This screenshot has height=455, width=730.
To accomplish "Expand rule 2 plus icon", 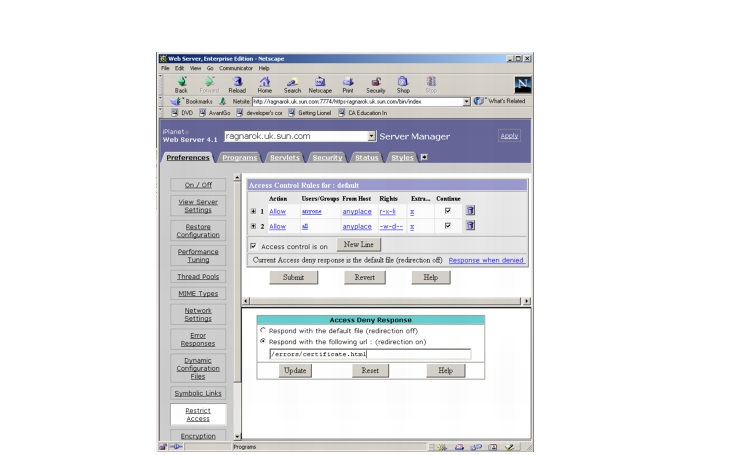I will click(x=253, y=226).
